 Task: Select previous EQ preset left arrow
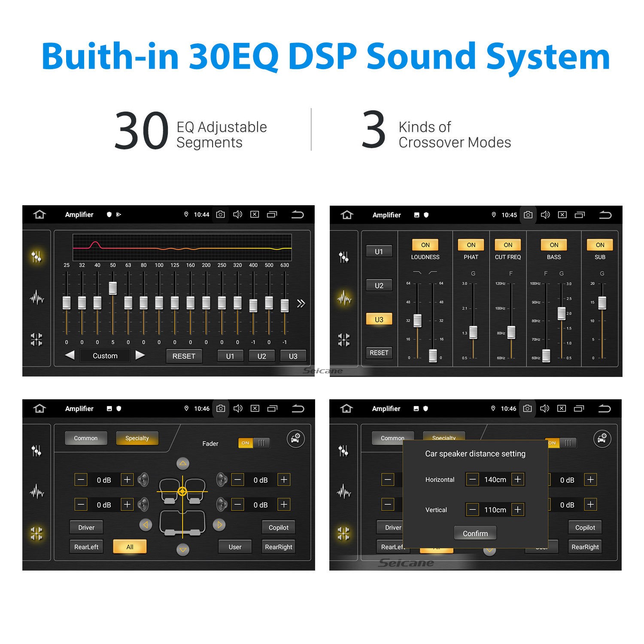(70, 355)
